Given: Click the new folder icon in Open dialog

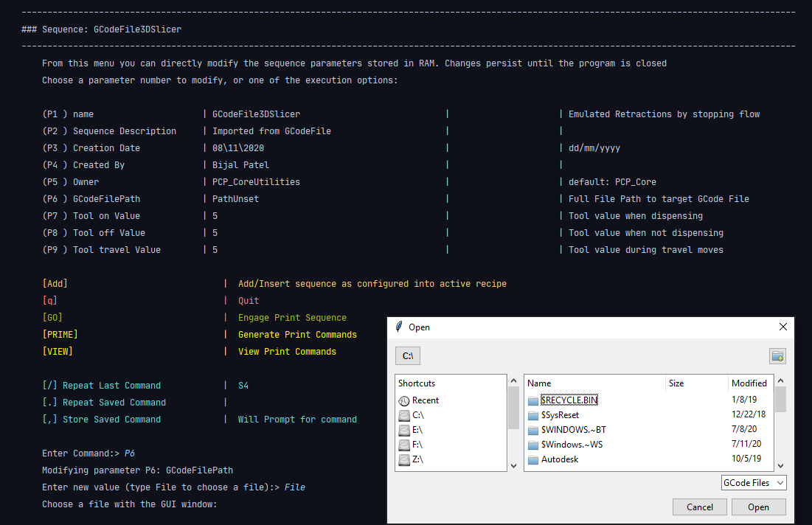Looking at the screenshot, I should (777, 356).
